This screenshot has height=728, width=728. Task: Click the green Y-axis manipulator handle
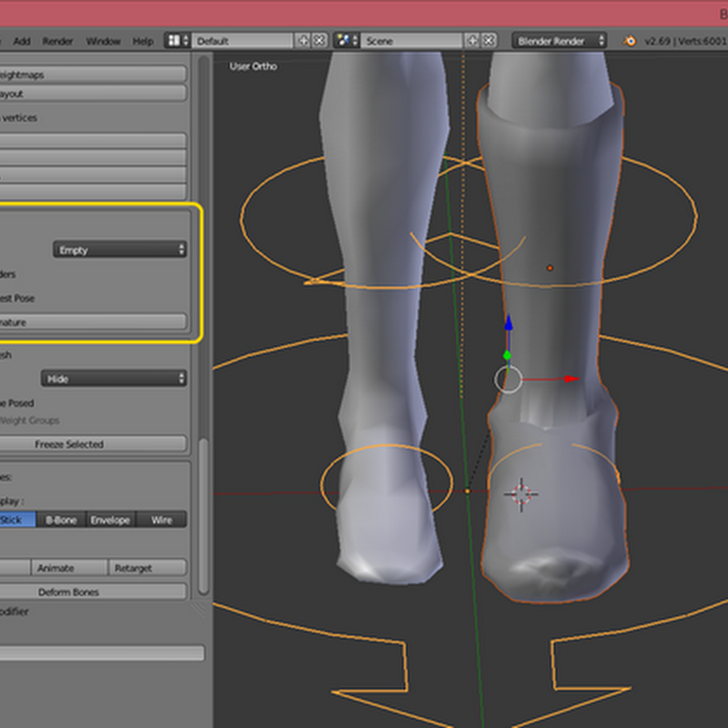507,356
